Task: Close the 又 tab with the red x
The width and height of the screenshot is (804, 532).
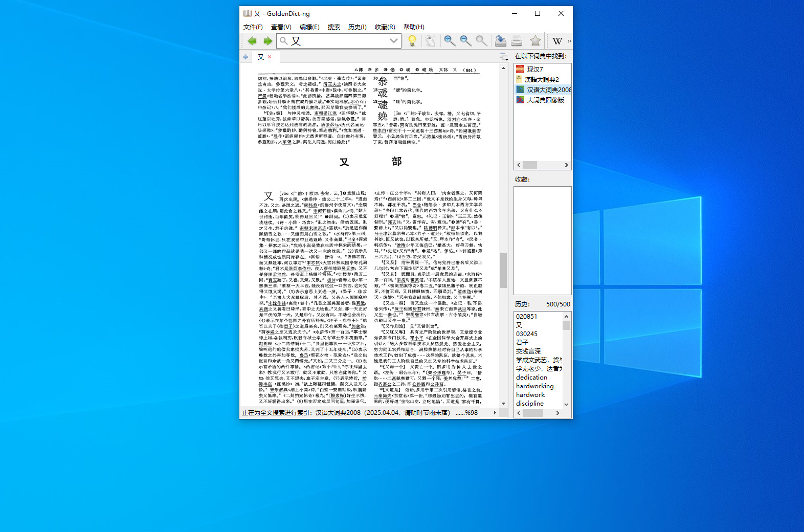Action: pyautogui.click(x=270, y=57)
